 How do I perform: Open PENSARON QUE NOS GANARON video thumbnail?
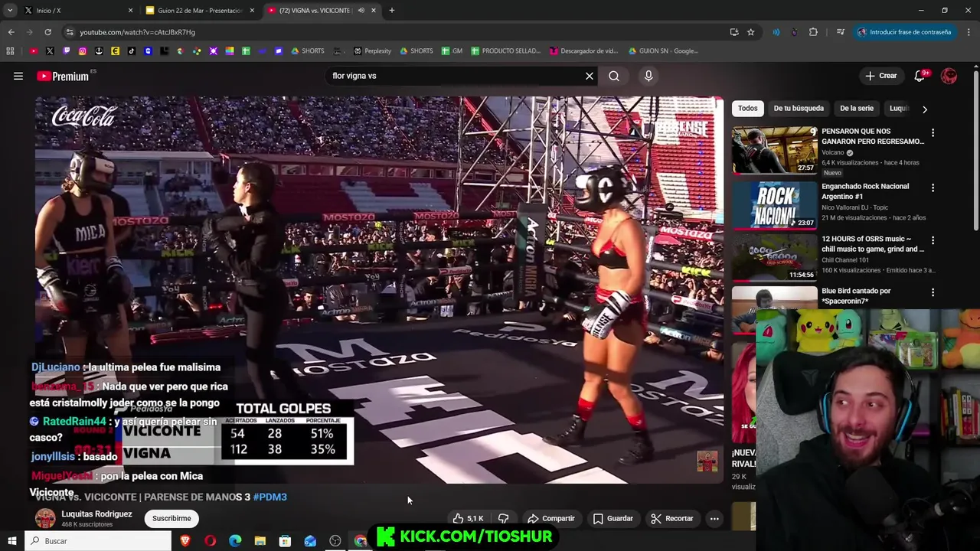pos(775,151)
